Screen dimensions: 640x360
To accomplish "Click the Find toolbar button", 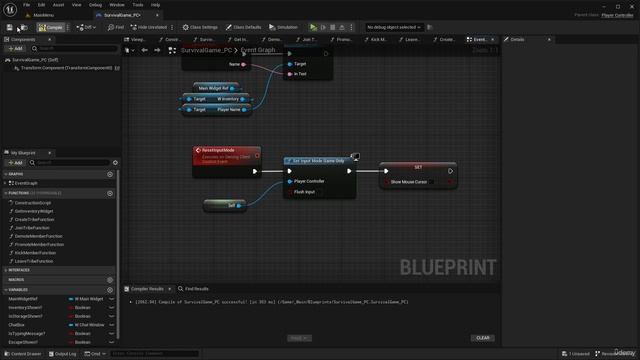I will pyautogui.click(x=116, y=27).
